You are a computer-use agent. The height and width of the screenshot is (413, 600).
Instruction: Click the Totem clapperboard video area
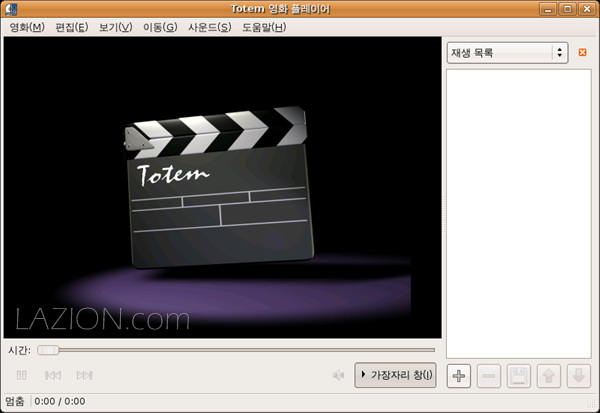(x=222, y=187)
